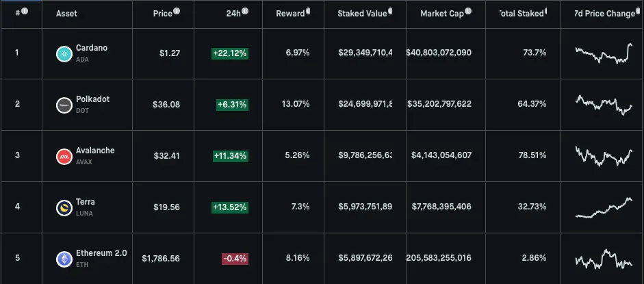
Task: Click the info icon beside Market Cap
Action: coord(469,12)
